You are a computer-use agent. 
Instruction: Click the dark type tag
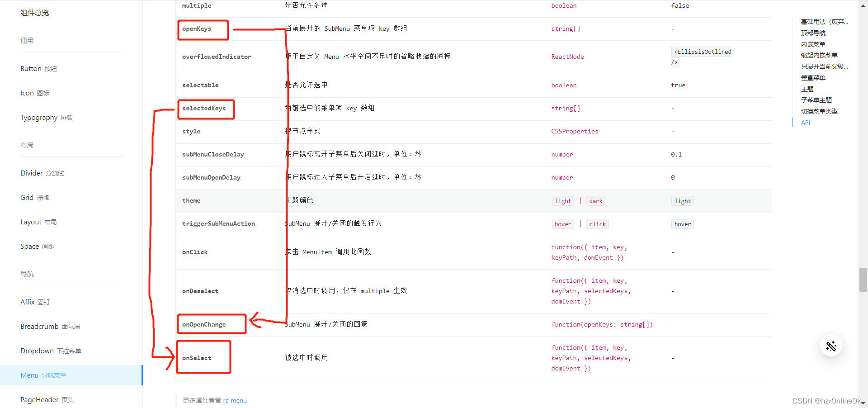click(596, 201)
